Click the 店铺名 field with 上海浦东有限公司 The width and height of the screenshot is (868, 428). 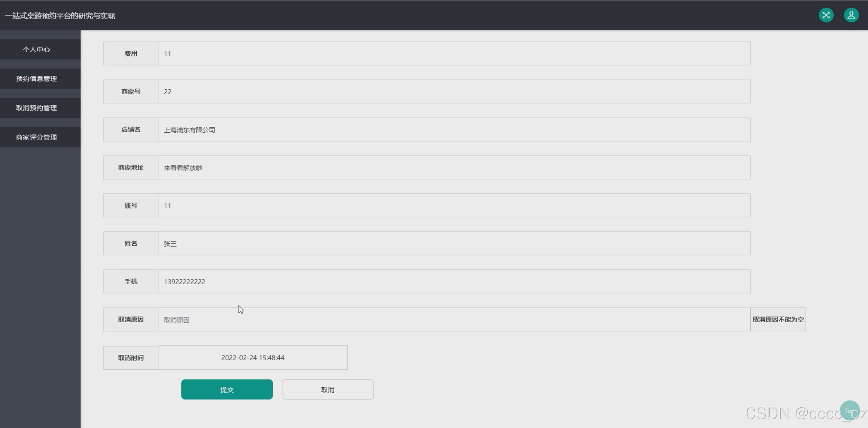coord(453,130)
